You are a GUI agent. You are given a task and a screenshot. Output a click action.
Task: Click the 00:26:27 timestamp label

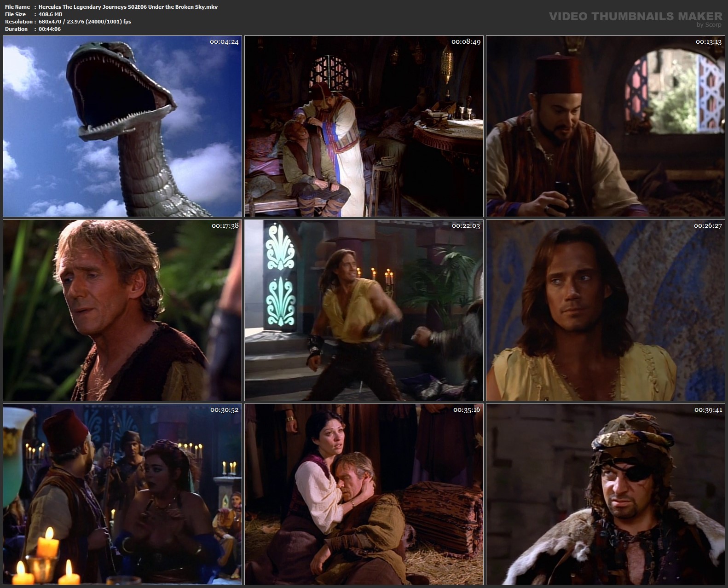708,226
